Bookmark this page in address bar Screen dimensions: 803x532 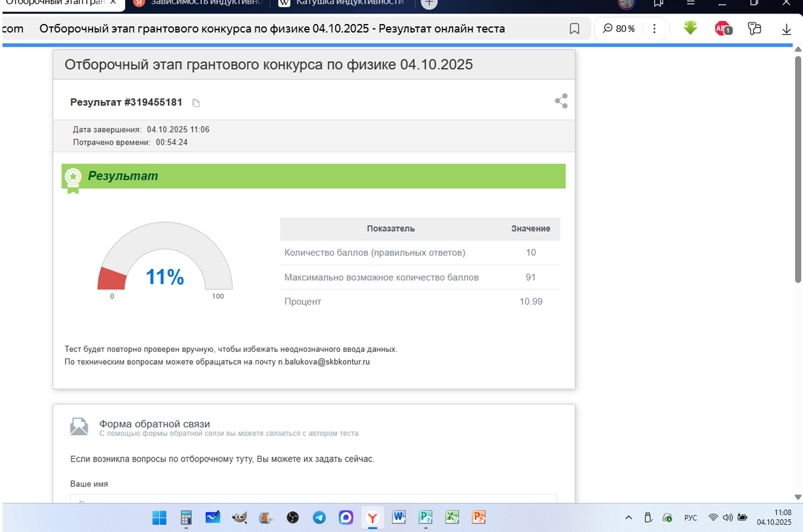[574, 29]
